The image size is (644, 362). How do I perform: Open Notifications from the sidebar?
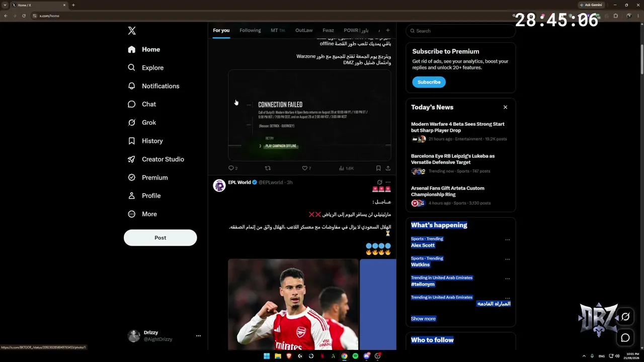153,86
